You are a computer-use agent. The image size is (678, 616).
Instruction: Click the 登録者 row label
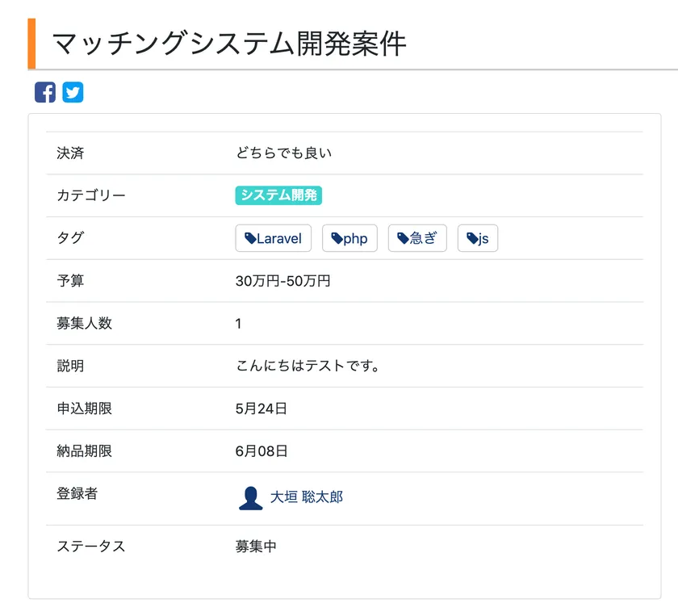77,493
